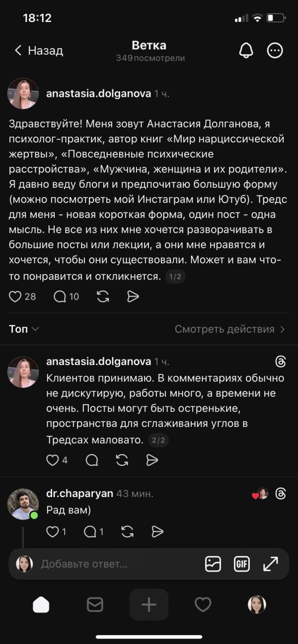The image size is (298, 644).
Task: Create a new post with the plus button
Action: [149, 604]
